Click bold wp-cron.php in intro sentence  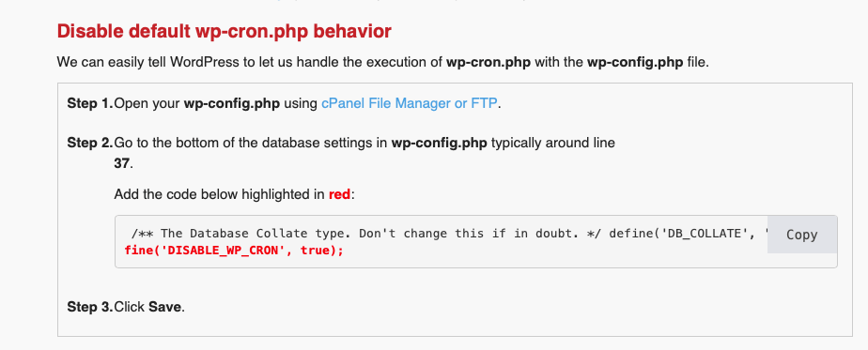point(488,62)
